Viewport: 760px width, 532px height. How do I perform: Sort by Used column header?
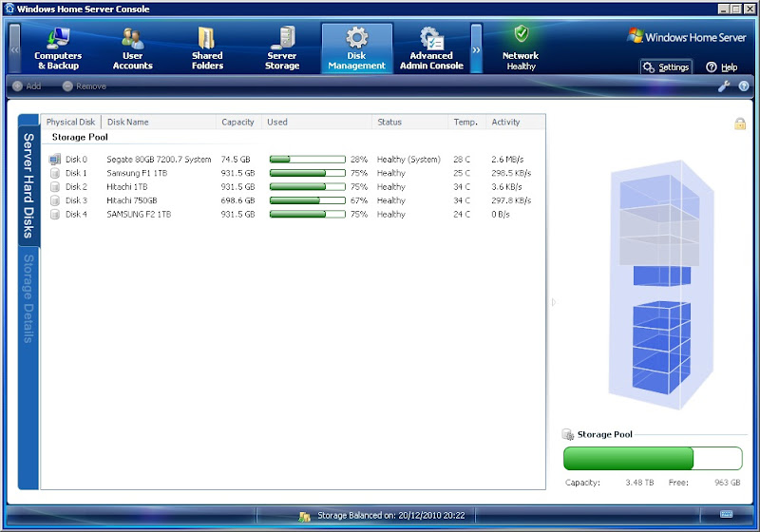click(316, 123)
